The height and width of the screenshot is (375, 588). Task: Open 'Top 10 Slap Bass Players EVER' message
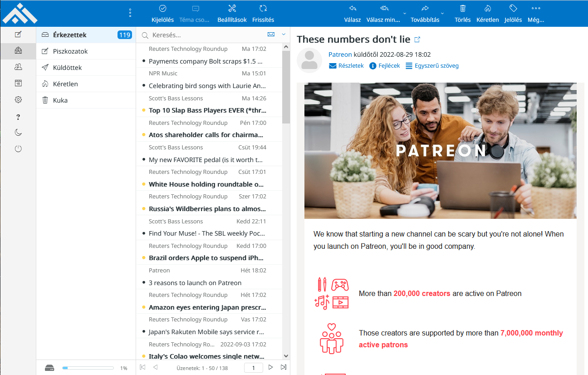coord(209,104)
